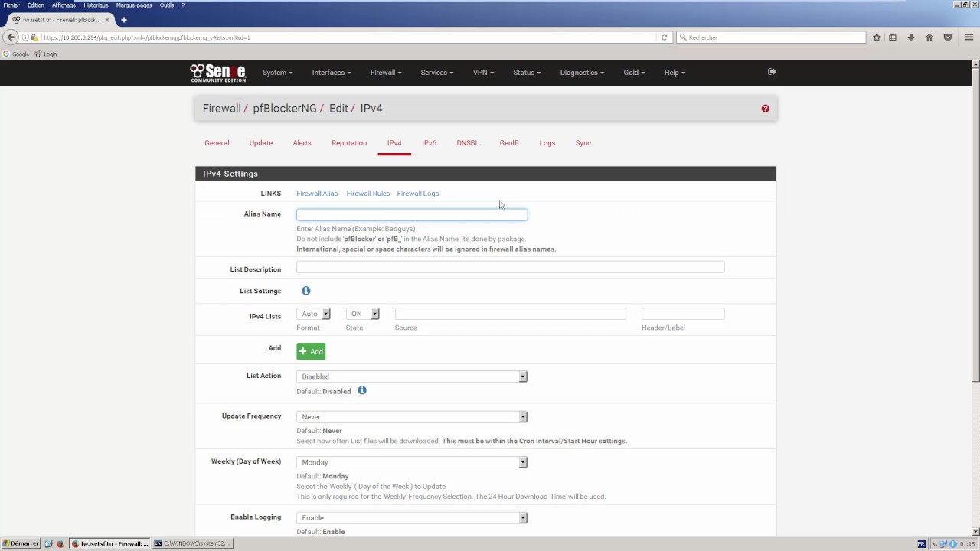
Task: Show bookmarks list icon
Action: pyautogui.click(x=893, y=37)
